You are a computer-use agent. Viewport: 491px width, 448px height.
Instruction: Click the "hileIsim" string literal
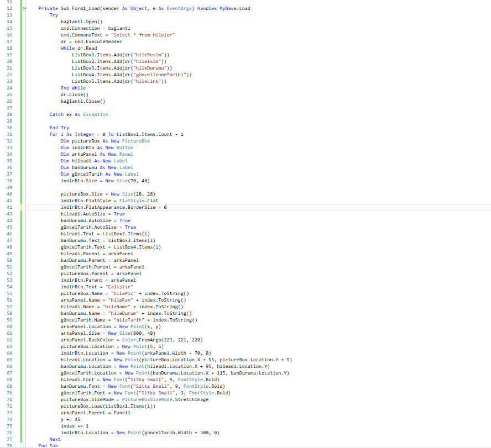[x=147, y=61]
